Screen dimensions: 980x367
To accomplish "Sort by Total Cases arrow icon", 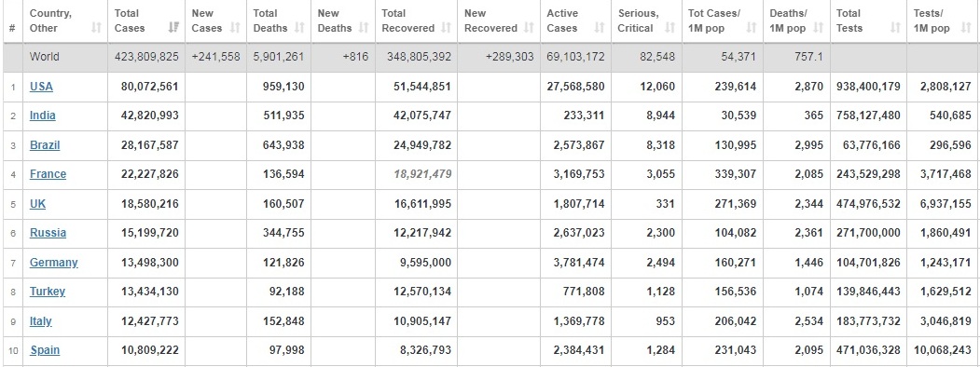I will (173, 27).
